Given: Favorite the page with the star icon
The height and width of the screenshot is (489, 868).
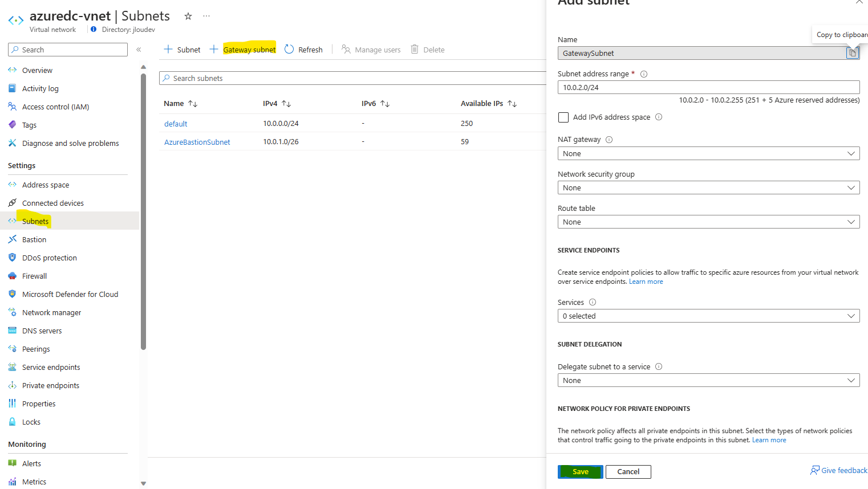Looking at the screenshot, I should pyautogui.click(x=188, y=16).
